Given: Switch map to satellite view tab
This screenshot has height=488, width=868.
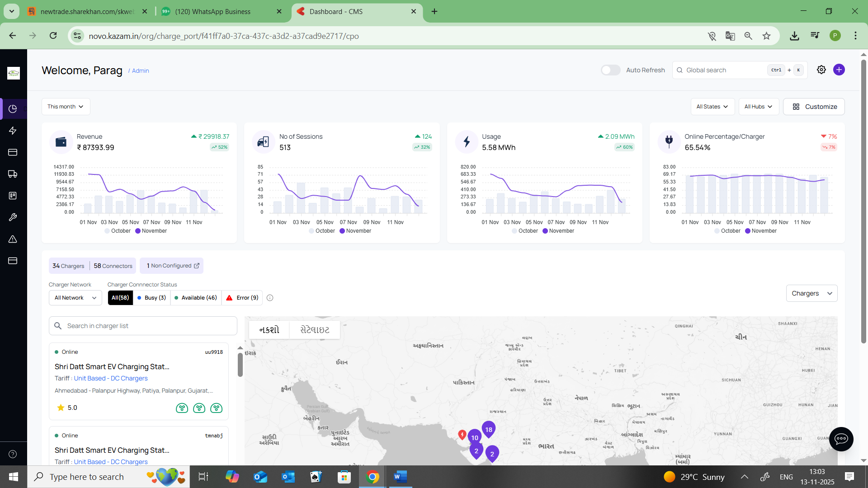Looking at the screenshot, I should pos(315,330).
